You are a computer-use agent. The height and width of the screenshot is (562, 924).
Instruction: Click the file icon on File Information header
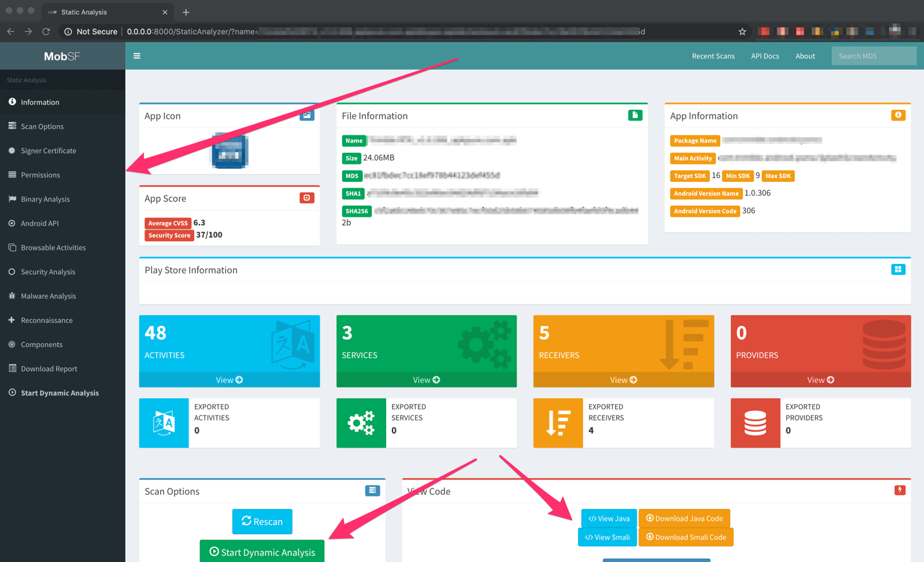635,114
